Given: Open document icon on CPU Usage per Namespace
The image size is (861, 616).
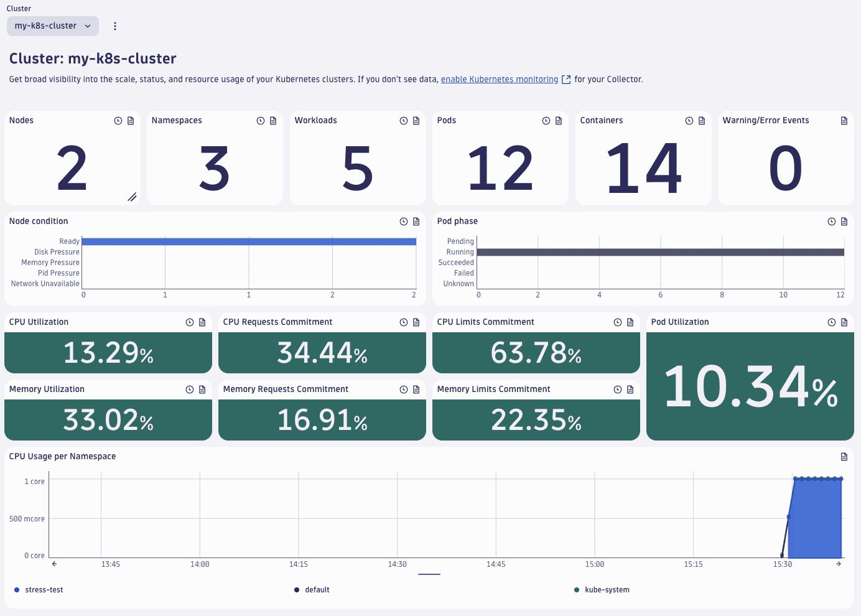Looking at the screenshot, I should pyautogui.click(x=844, y=457).
